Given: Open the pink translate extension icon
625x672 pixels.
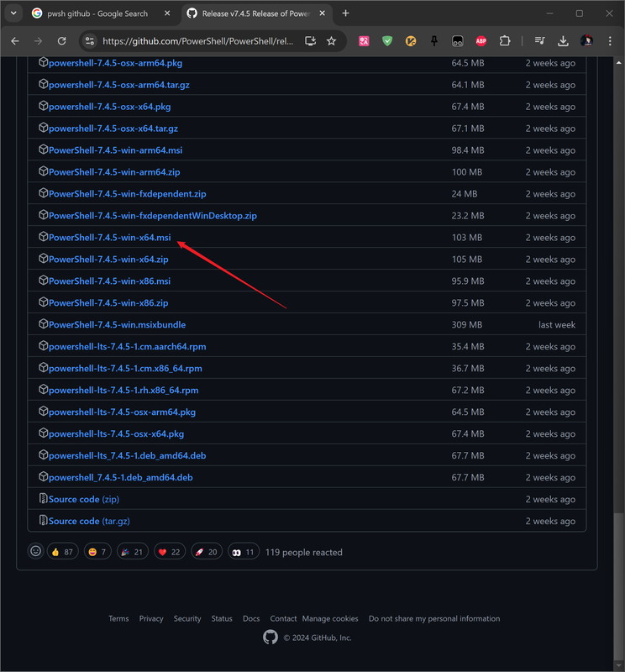Looking at the screenshot, I should [364, 41].
